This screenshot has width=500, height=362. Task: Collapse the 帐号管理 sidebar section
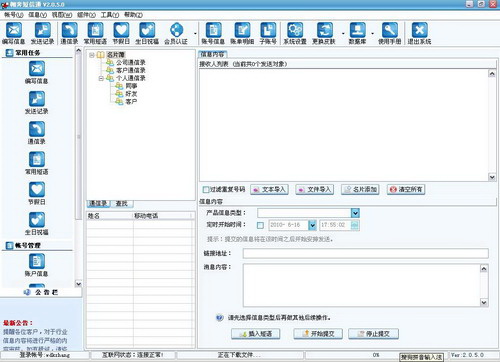[x=37, y=245]
